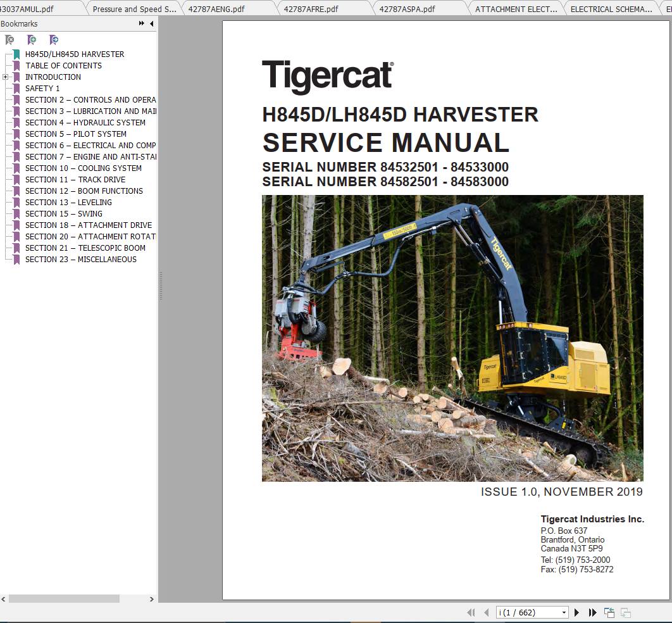Open the TABLE OF CONTENTS bookmark

(x=63, y=65)
